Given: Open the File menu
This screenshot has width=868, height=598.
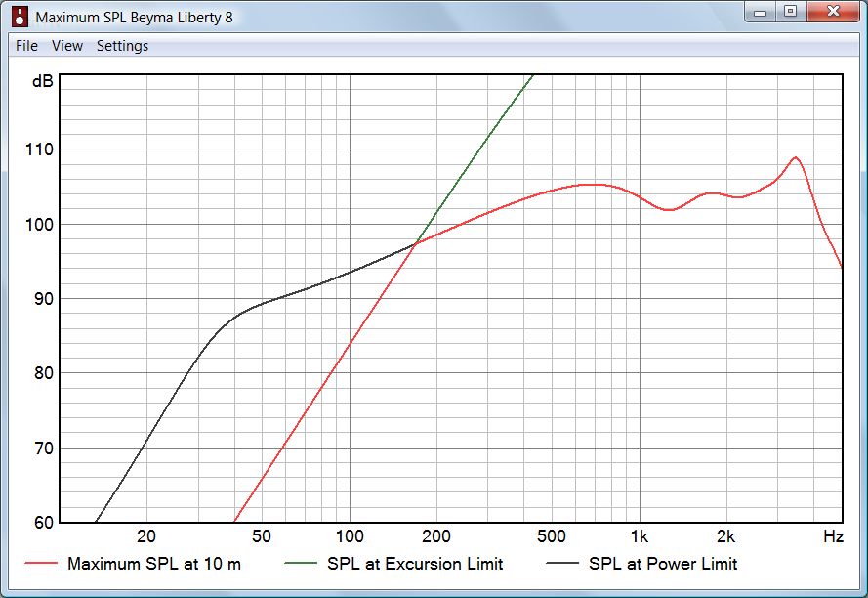Looking at the screenshot, I should tap(26, 46).
